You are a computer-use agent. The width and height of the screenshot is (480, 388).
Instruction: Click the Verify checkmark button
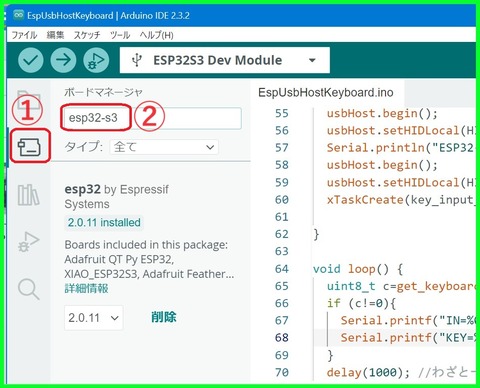31,60
